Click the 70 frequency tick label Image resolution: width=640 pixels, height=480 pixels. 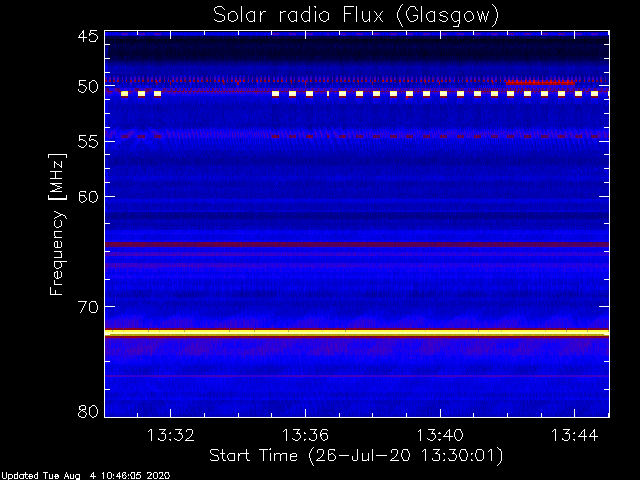click(88, 307)
